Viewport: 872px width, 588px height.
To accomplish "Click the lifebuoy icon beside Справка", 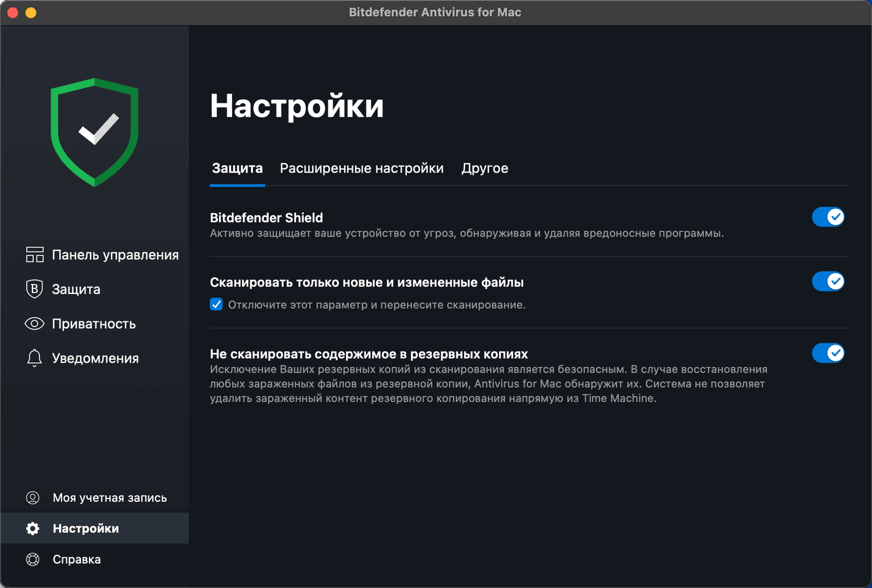I will [x=33, y=559].
